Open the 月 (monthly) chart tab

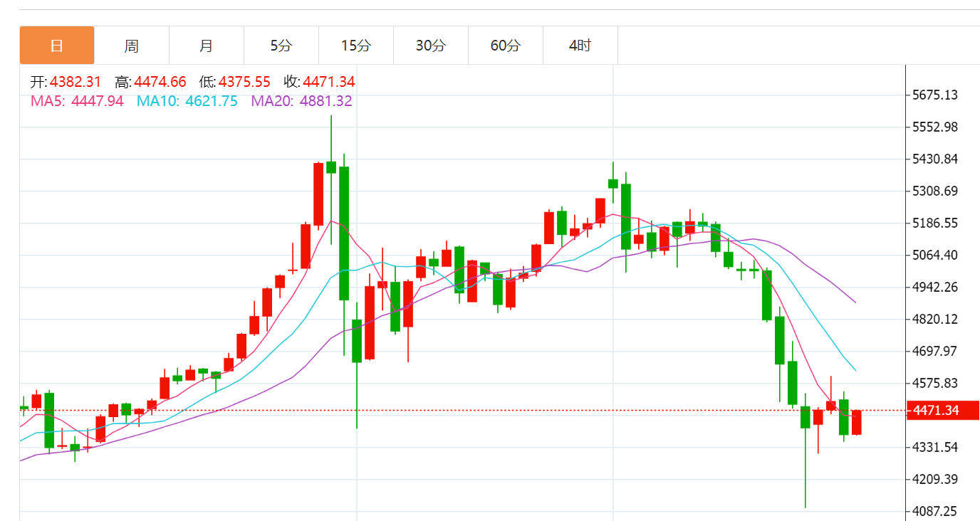(x=207, y=46)
